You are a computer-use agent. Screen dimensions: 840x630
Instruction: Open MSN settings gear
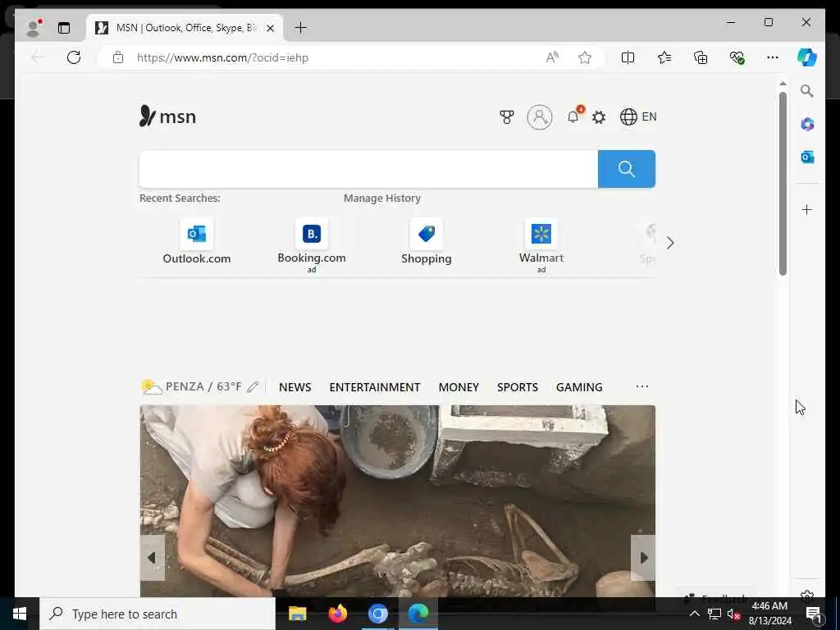[x=599, y=116]
